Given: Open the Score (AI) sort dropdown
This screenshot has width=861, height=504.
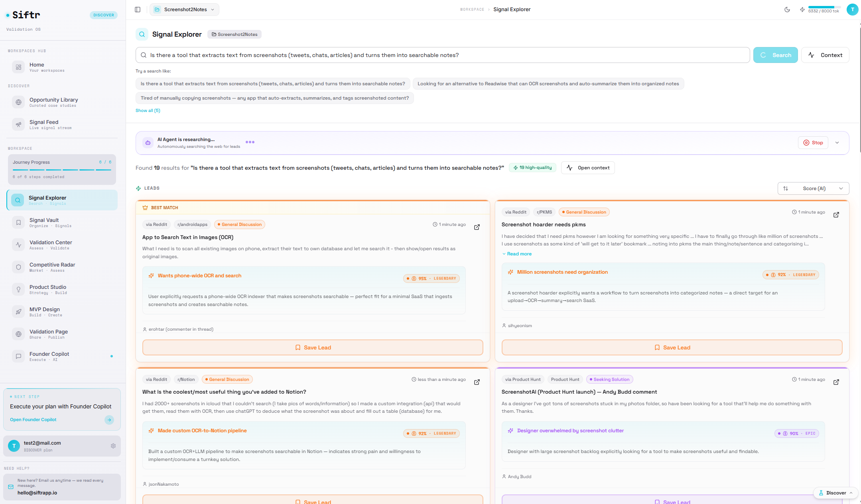Looking at the screenshot, I should (813, 188).
